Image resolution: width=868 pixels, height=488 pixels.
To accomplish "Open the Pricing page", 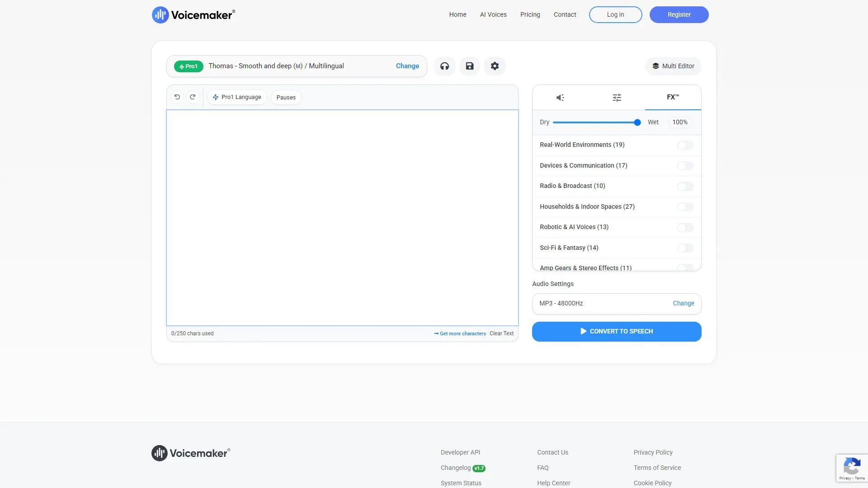I will coord(530,14).
